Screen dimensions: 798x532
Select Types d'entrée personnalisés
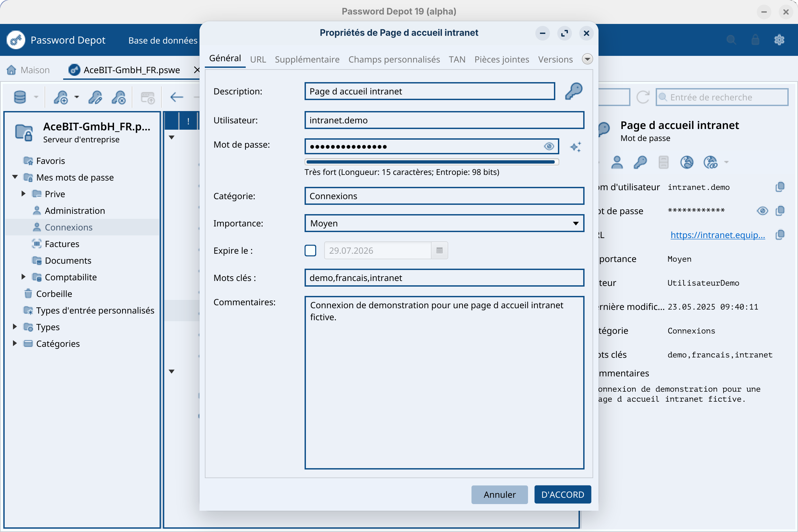[x=95, y=311]
